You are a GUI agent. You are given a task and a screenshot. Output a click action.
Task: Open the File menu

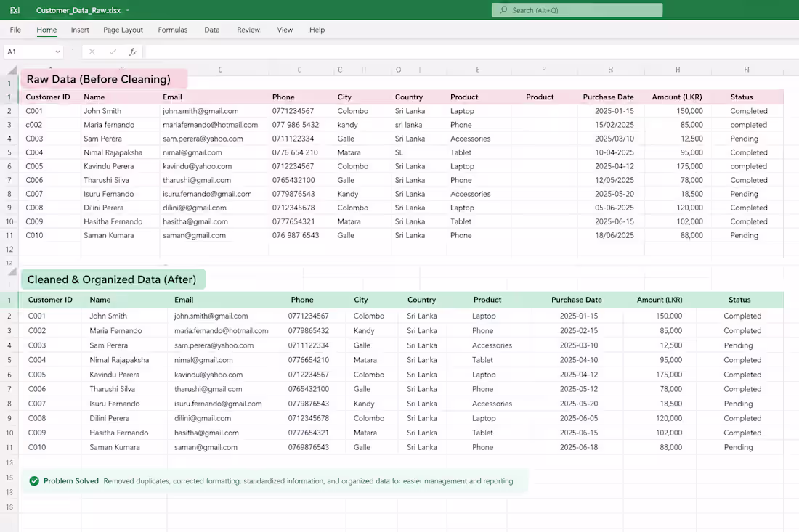[15, 30]
